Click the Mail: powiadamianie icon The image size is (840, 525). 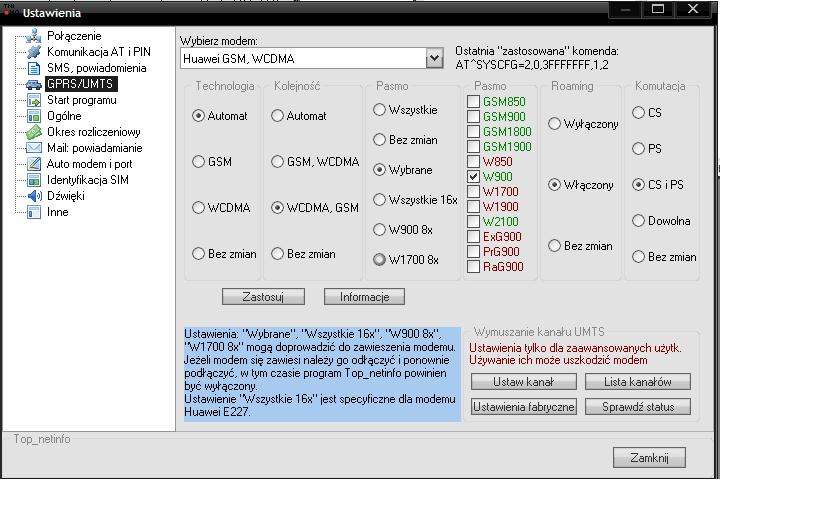click(x=34, y=148)
